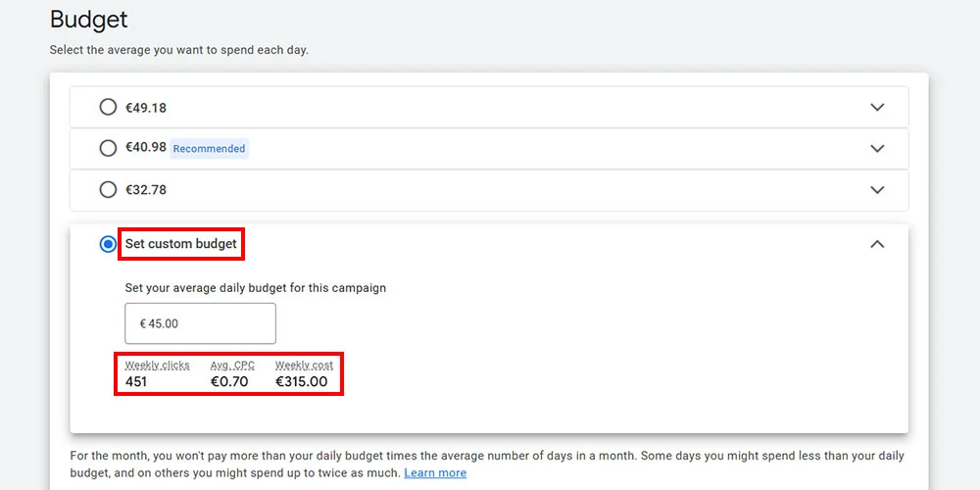Click the Weekly cost label
The image size is (980, 490).
tap(304, 365)
